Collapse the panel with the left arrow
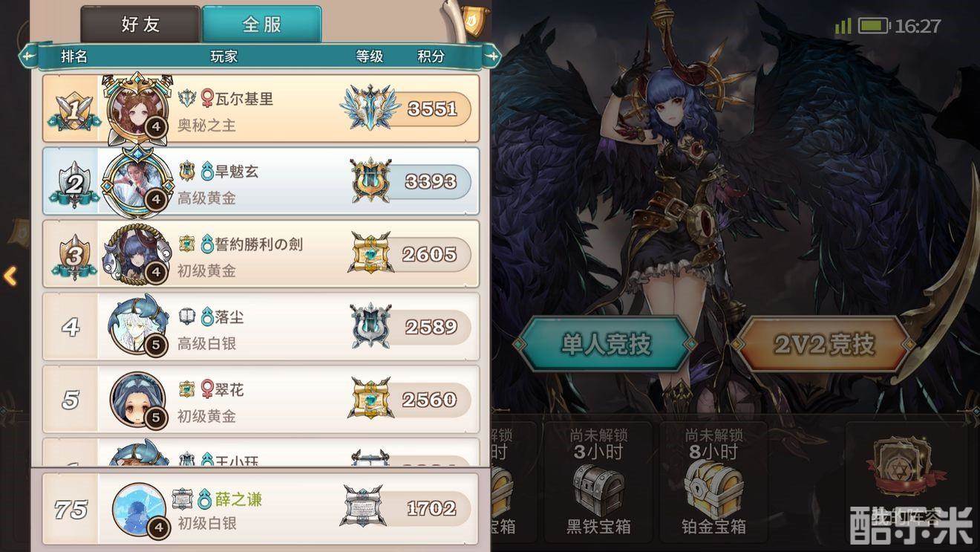Screen dimensions: 980x552 tap(10, 276)
